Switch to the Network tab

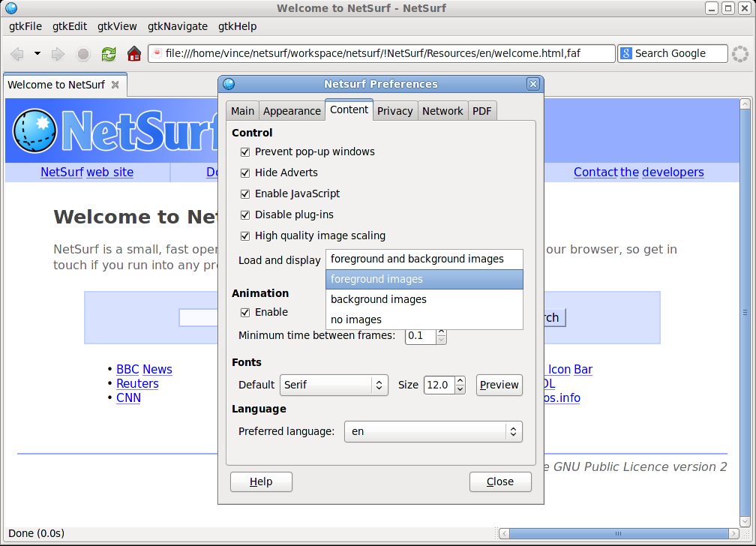tap(442, 111)
